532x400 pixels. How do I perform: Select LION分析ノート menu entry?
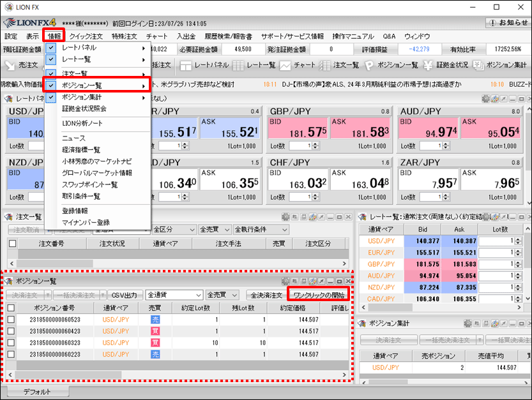pos(82,123)
